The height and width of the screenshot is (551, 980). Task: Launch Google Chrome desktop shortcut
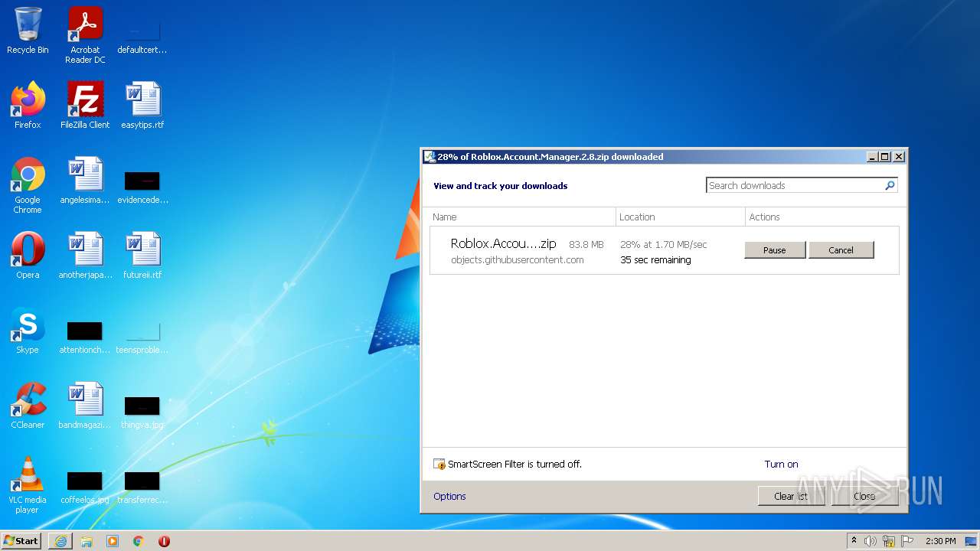pyautogui.click(x=28, y=185)
